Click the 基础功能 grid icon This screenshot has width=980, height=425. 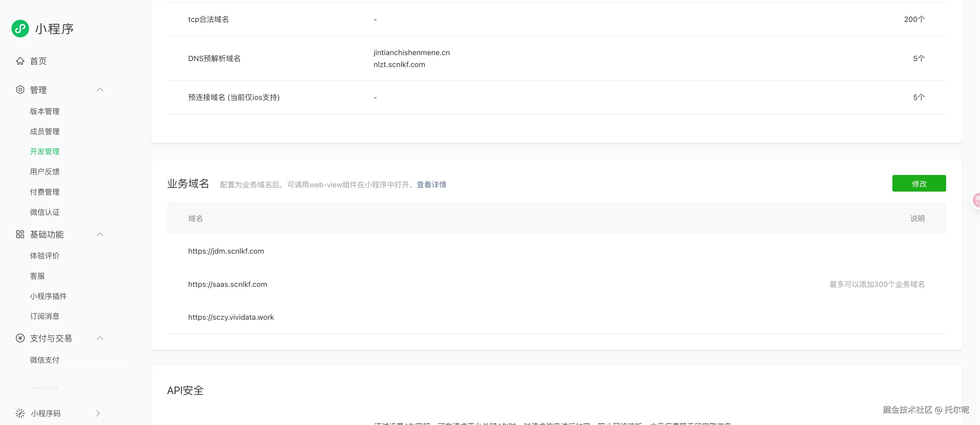[x=20, y=234]
